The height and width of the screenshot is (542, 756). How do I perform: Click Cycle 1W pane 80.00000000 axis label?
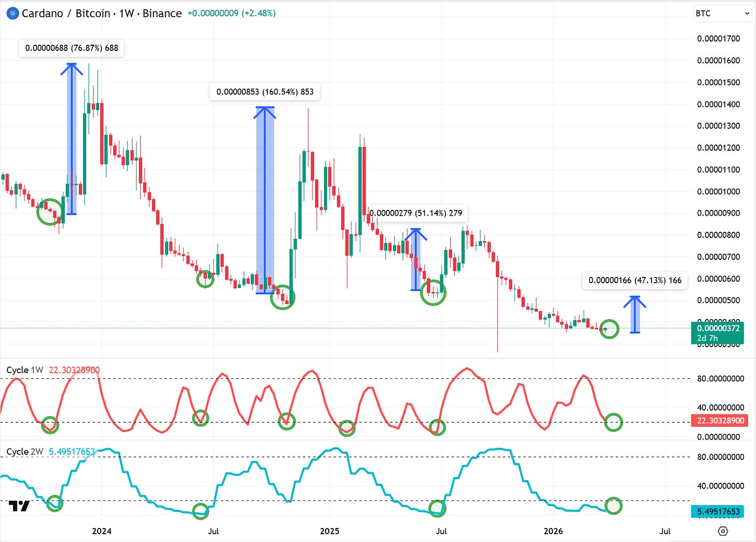[x=720, y=379]
